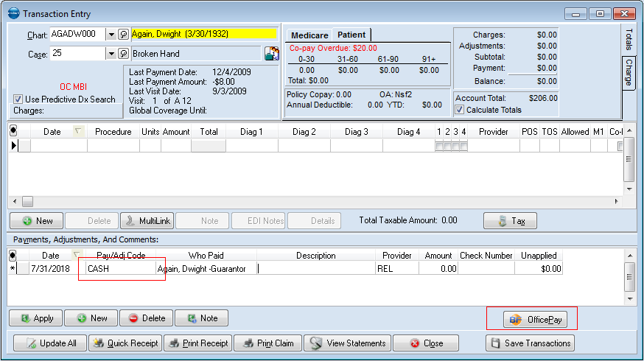This screenshot has height=361, width=644.
Task: Click the Close button at bottom
Action: [x=426, y=343]
